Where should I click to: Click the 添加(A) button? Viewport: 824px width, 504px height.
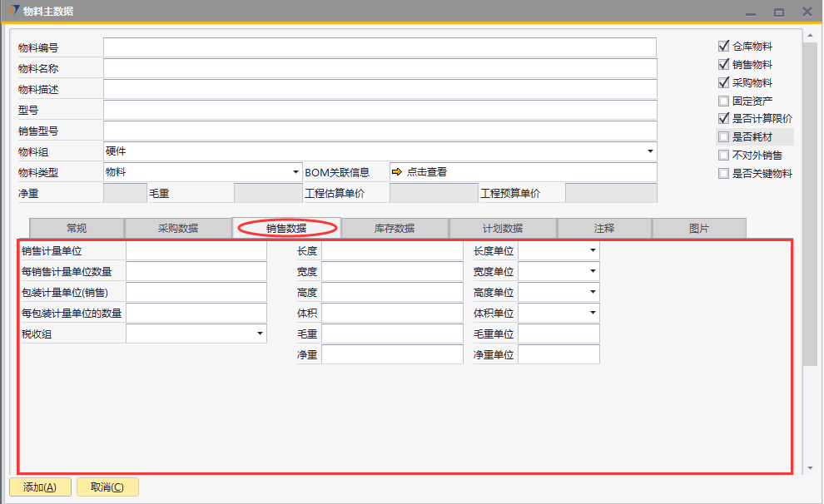point(40,487)
